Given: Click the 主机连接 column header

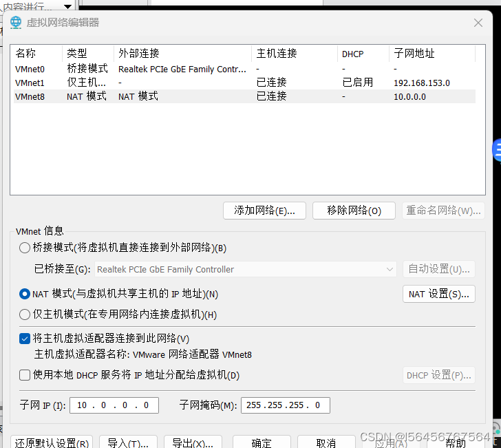Looking at the screenshot, I should click(x=295, y=54).
